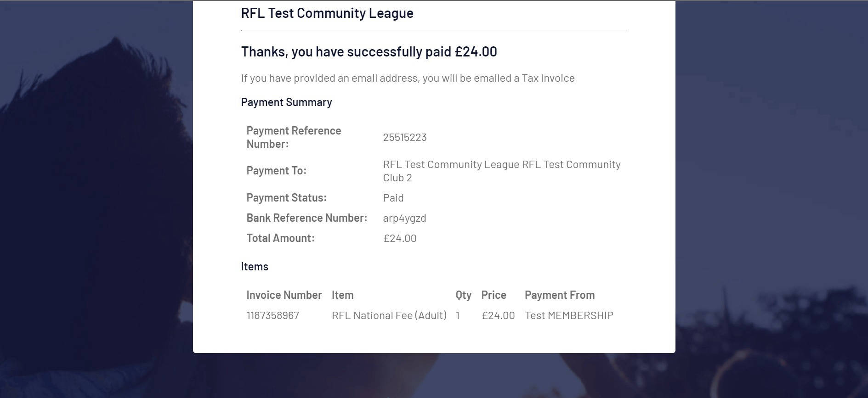The image size is (868, 398).
Task: Select the RFL Test Community Club 2 payee text
Action: [x=502, y=171]
